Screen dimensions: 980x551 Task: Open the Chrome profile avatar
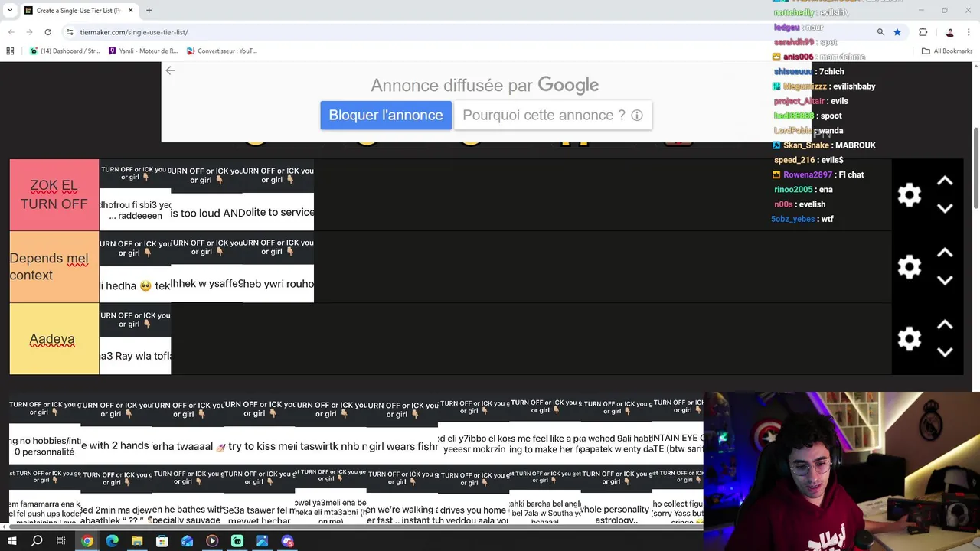tap(950, 32)
